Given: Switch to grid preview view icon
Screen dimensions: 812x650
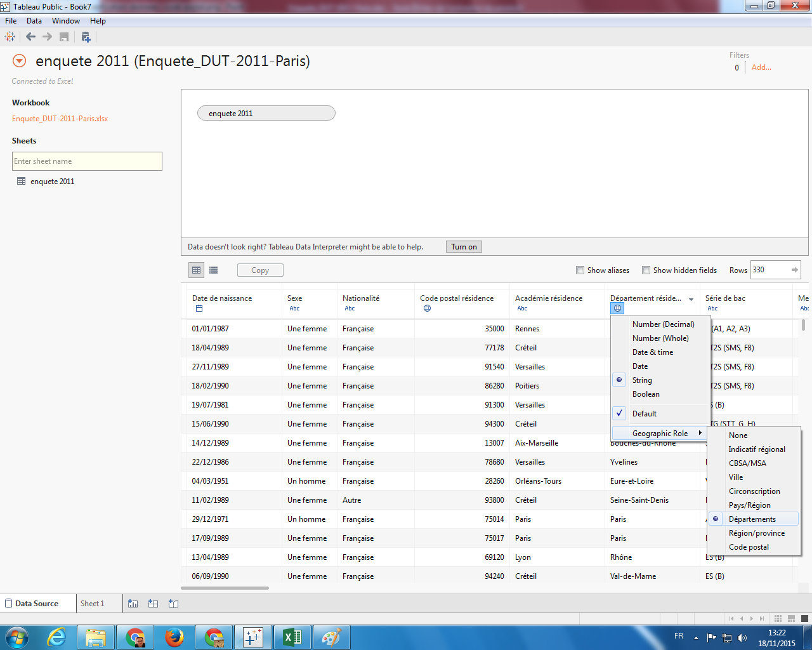Looking at the screenshot, I should [197, 270].
